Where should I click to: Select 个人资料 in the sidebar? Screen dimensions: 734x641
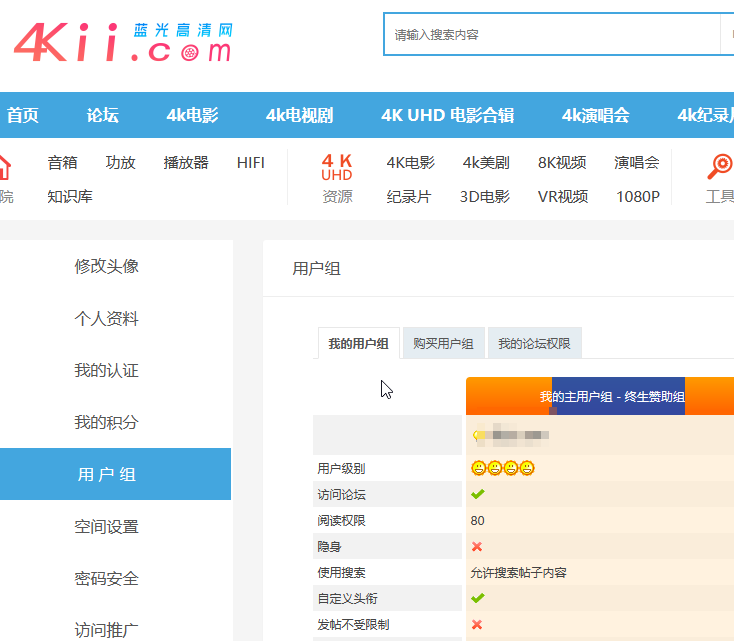coord(106,318)
